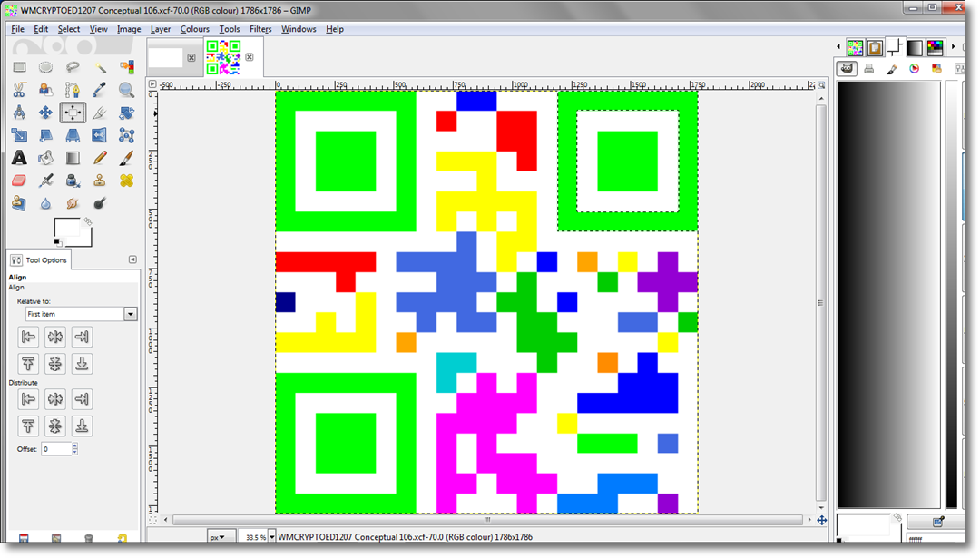980x558 pixels.
Task: Select the Eraser tool
Action: click(x=19, y=181)
